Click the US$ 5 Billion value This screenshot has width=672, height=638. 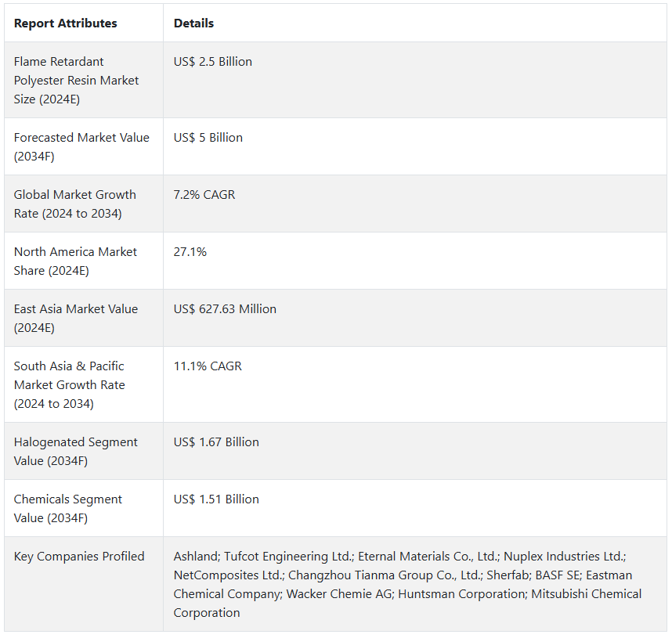tap(208, 138)
